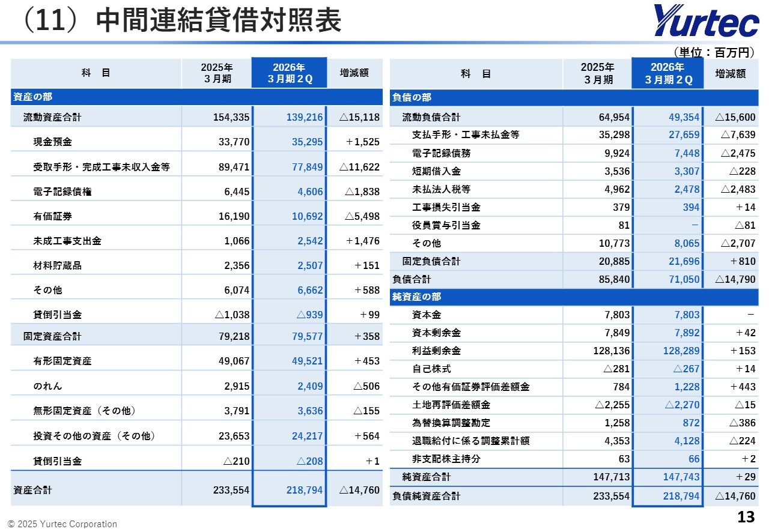Click the 現金預金 row label
769x532 pixels.
pos(53,142)
